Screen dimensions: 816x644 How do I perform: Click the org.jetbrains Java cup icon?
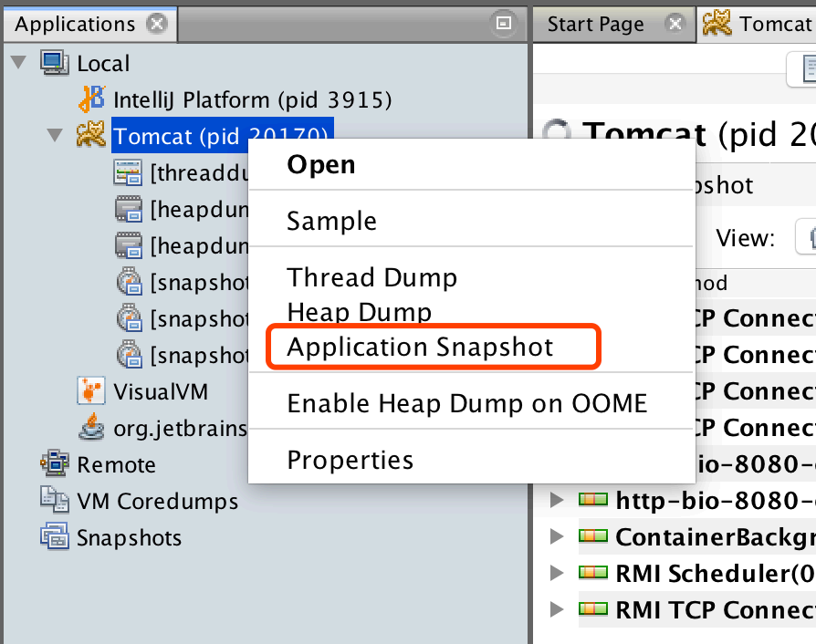(x=91, y=427)
